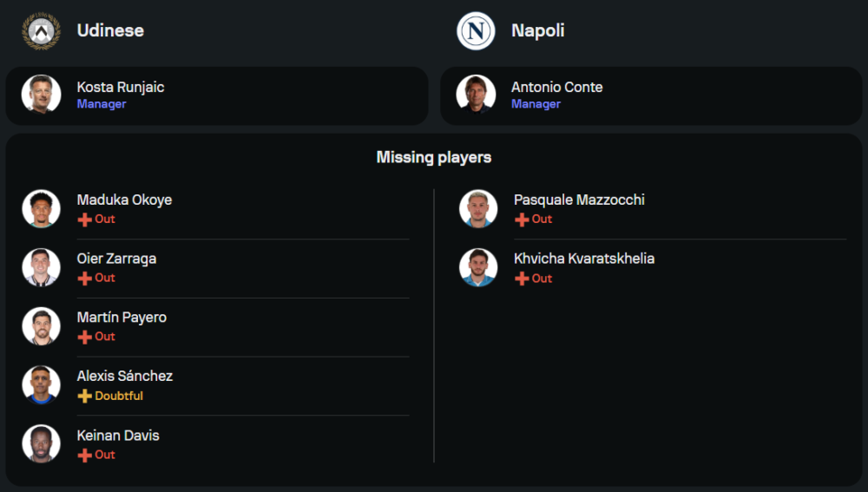868x492 pixels.
Task: Click Pasquale Mazzocchi's red injury cross
Action: pos(522,220)
